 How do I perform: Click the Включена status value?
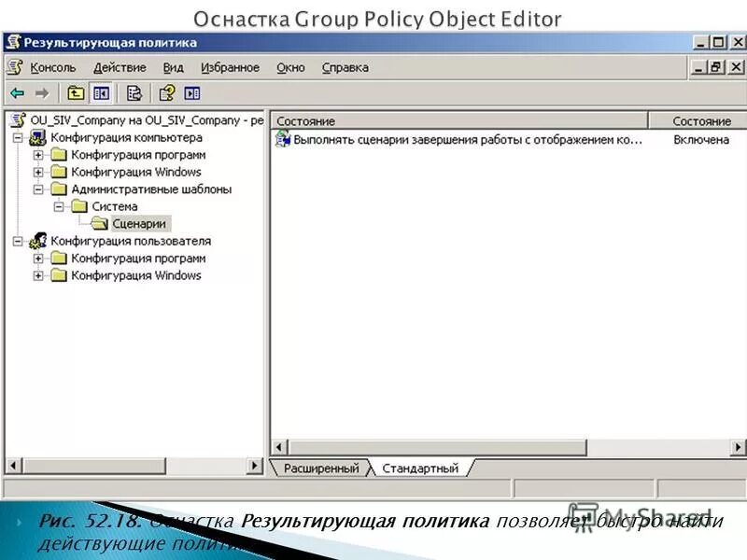click(x=699, y=139)
